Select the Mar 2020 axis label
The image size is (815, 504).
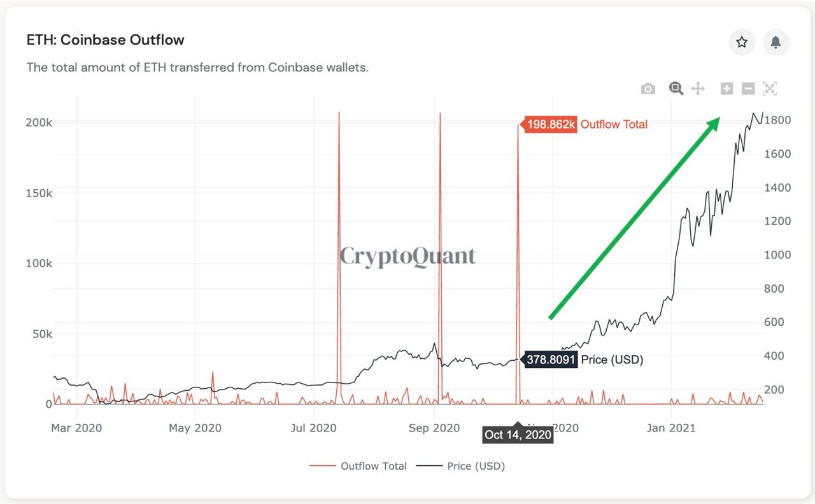tap(76, 428)
